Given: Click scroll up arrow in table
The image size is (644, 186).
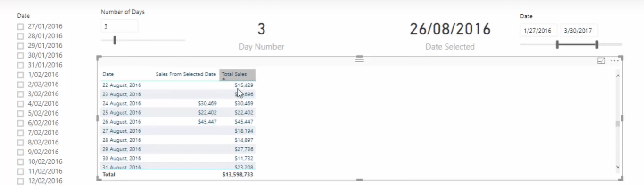Looking at the screenshot, I should point(618,76).
